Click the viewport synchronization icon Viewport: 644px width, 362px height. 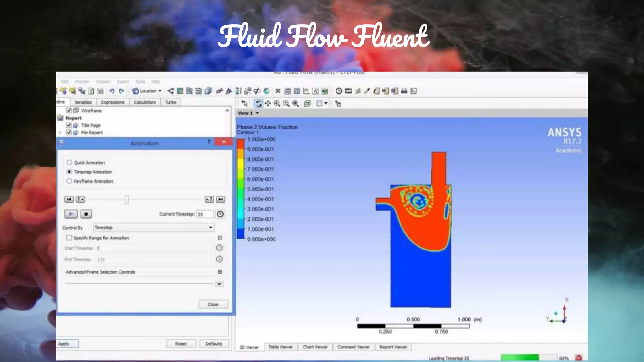click(338, 103)
